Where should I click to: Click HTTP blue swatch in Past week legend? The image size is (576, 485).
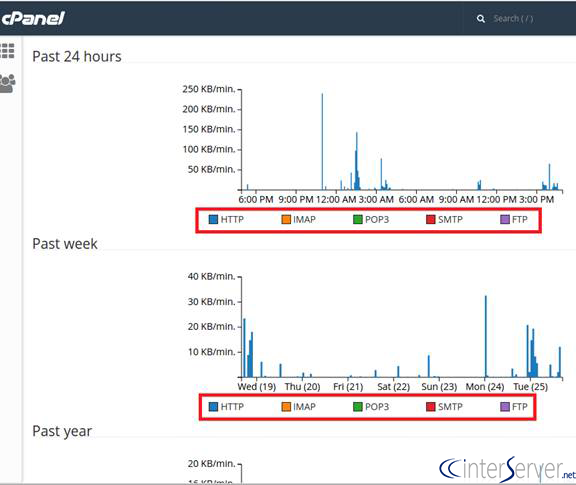(213, 407)
